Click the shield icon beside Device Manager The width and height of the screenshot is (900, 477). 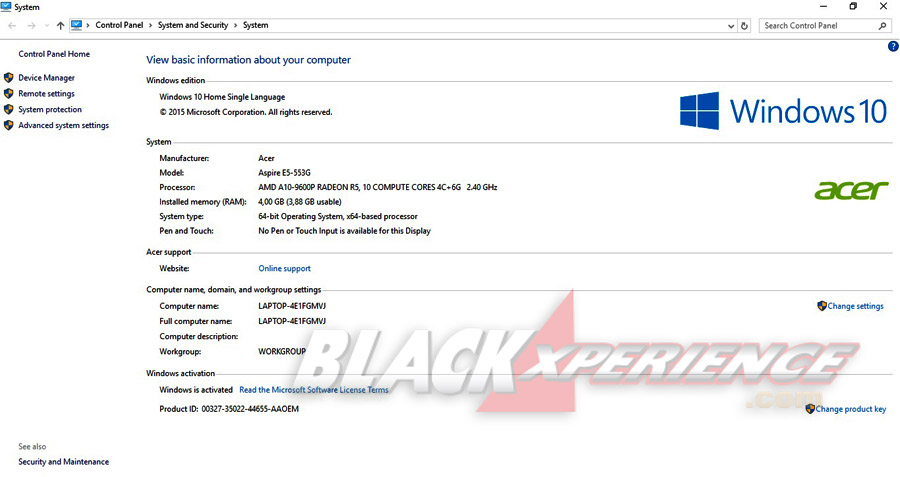point(9,77)
